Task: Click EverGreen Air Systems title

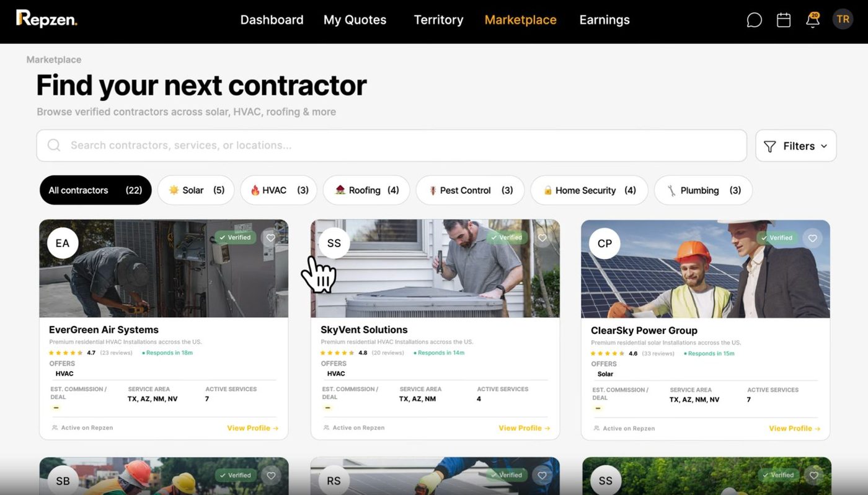Action: pyautogui.click(x=104, y=330)
